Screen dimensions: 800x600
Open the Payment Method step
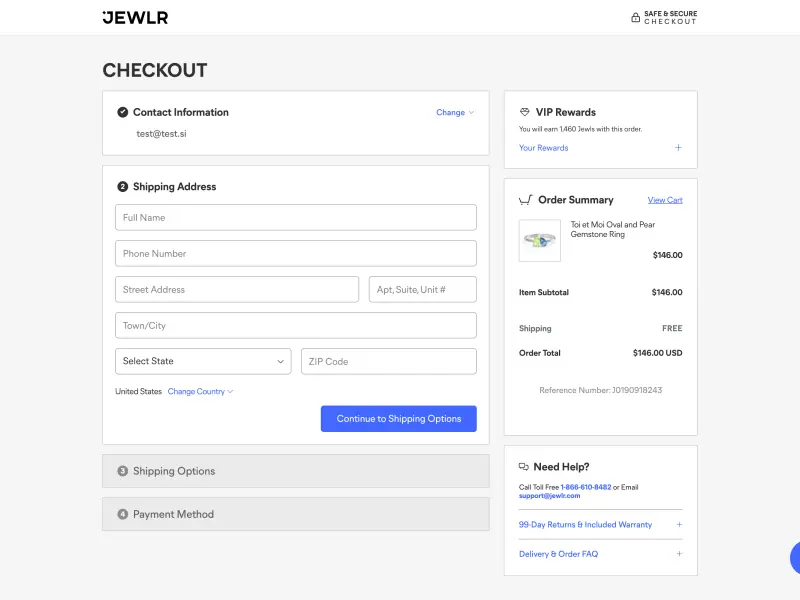295,514
